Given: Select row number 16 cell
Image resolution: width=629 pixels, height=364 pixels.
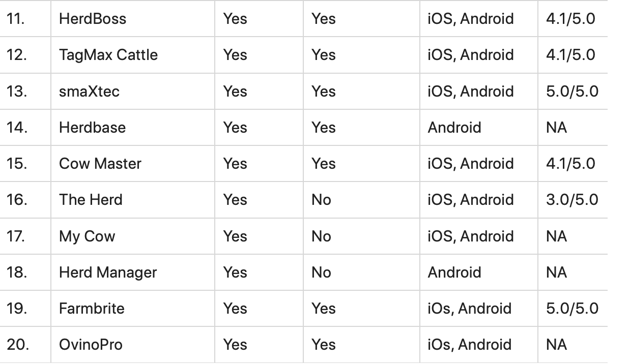Looking at the screenshot, I should (x=17, y=200).
